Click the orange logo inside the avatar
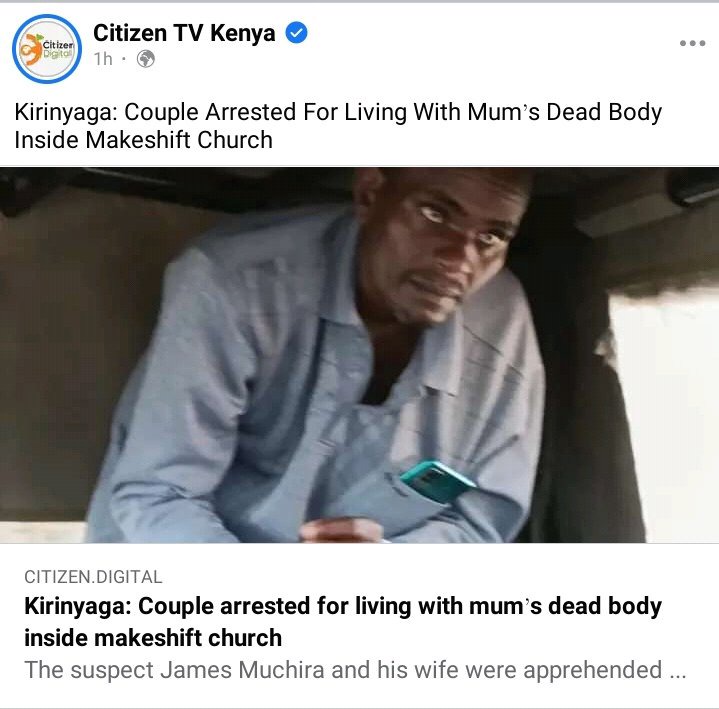Screen dimensions: 719x709 [x=32, y=49]
